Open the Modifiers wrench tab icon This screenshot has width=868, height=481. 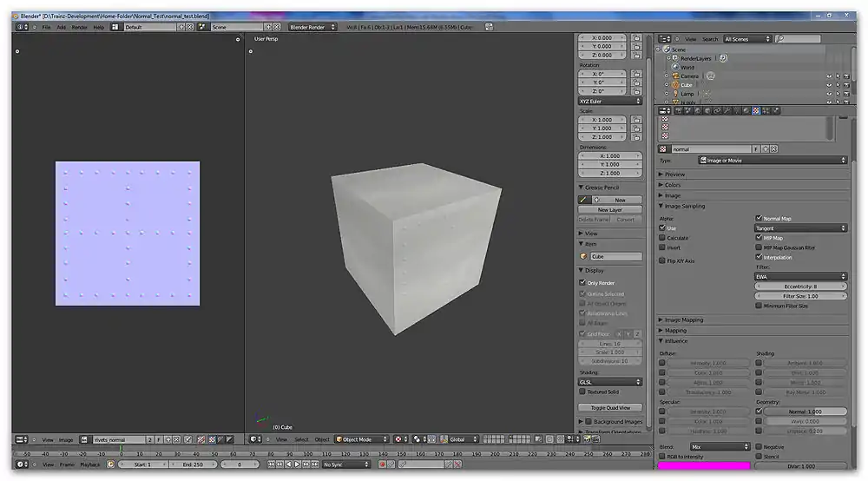[726, 111]
